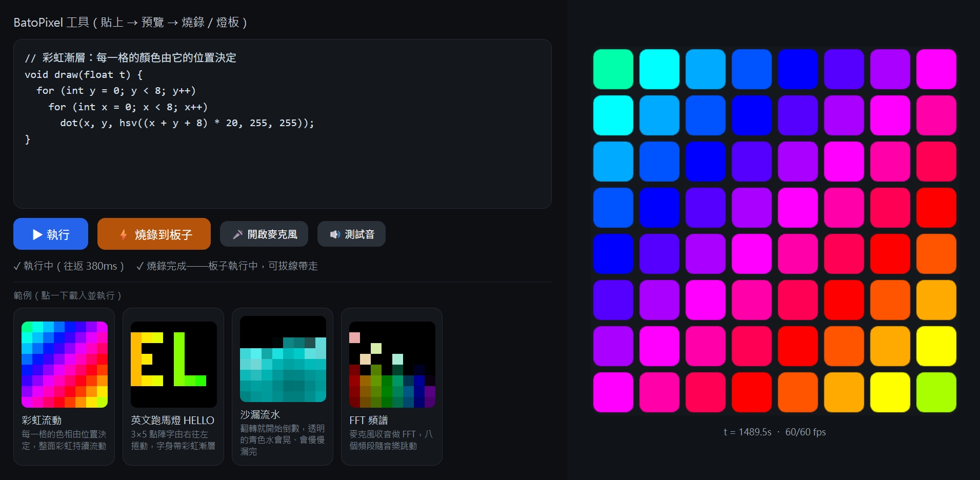Click the speaker icon in 測試音
Image resolution: width=980 pixels, height=480 pixels.
pos(335,234)
